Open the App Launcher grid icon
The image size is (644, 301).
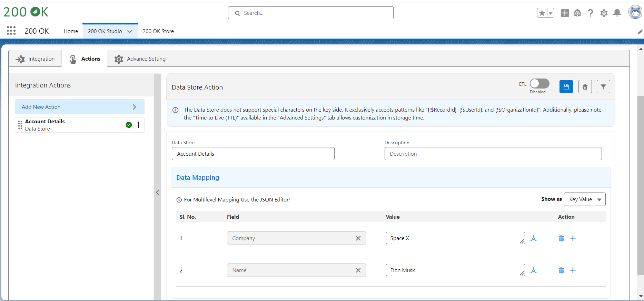[11, 31]
